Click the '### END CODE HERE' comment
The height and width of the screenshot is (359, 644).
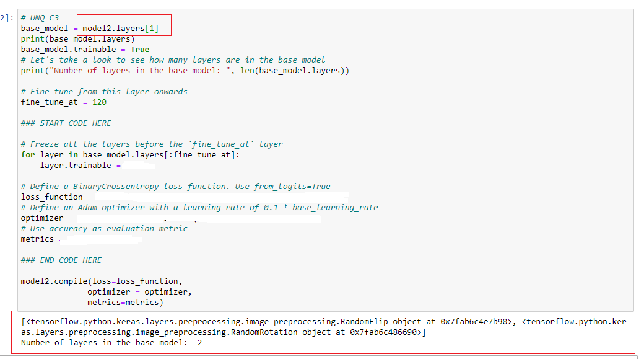tap(61, 260)
